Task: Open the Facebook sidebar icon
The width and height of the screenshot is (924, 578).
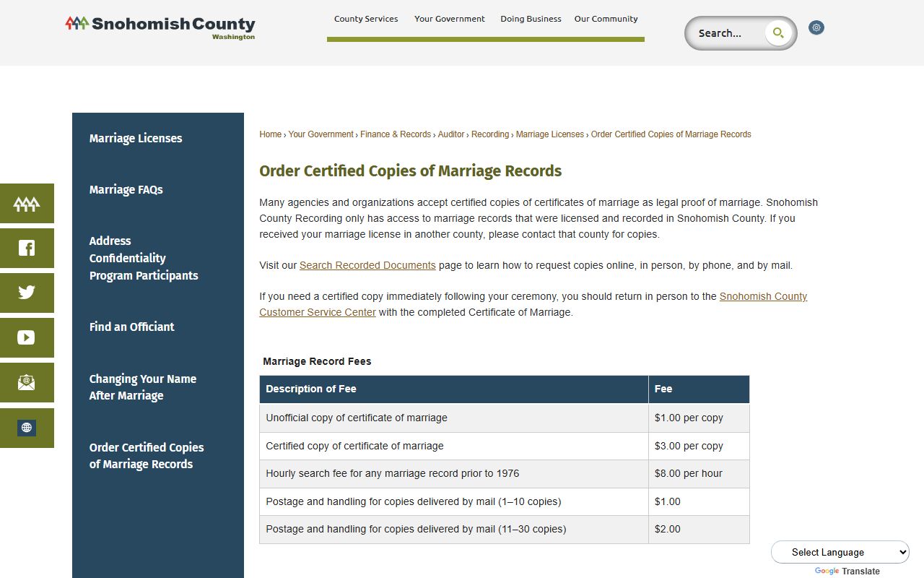Action: pos(27,249)
